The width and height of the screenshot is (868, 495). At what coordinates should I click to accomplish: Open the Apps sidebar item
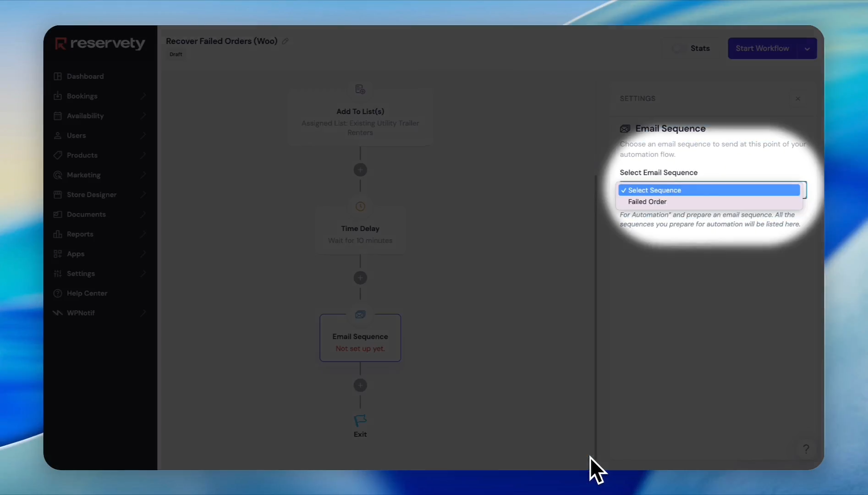click(76, 253)
